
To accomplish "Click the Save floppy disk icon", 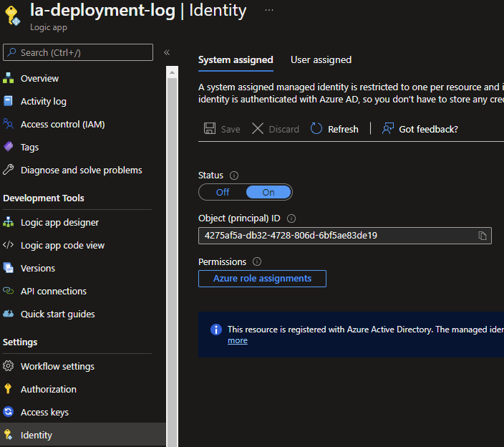I will pos(210,128).
